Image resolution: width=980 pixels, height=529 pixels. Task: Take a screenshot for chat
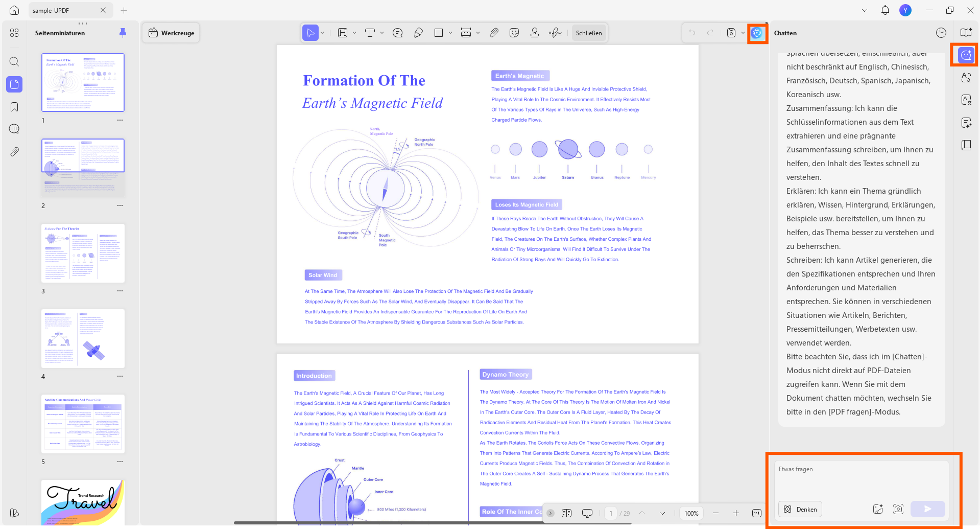point(898,509)
